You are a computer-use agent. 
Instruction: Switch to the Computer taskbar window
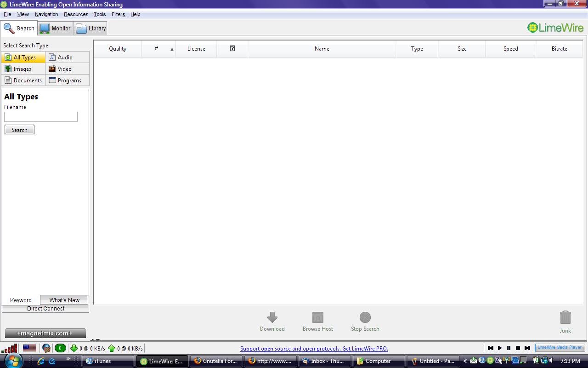tap(379, 361)
